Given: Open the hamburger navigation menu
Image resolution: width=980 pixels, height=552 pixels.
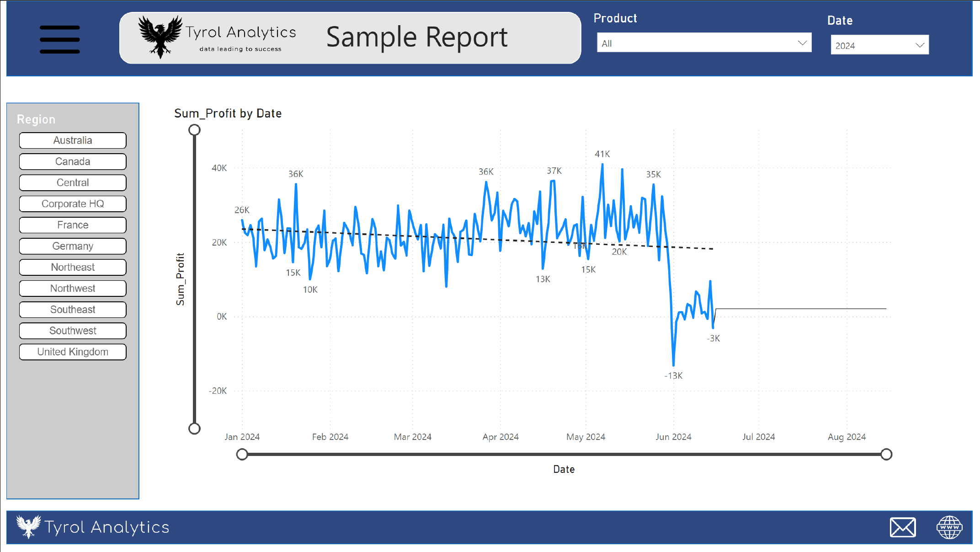Looking at the screenshot, I should [60, 39].
